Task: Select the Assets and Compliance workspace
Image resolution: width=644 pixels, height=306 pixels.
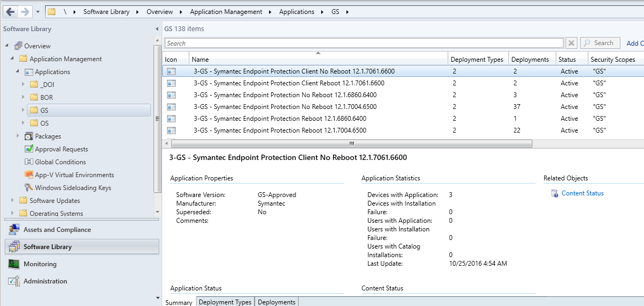Action: 82,230
